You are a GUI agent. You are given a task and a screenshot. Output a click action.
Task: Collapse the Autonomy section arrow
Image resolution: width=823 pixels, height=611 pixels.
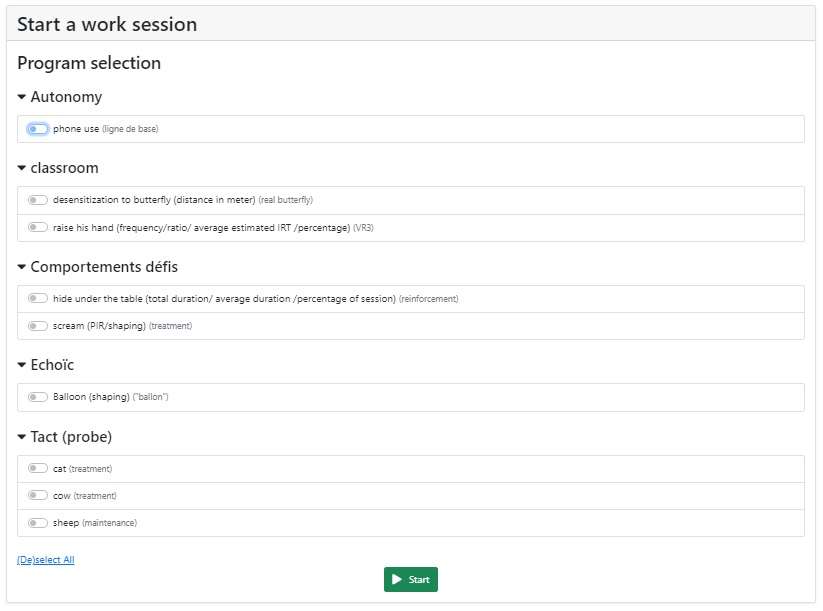22,97
